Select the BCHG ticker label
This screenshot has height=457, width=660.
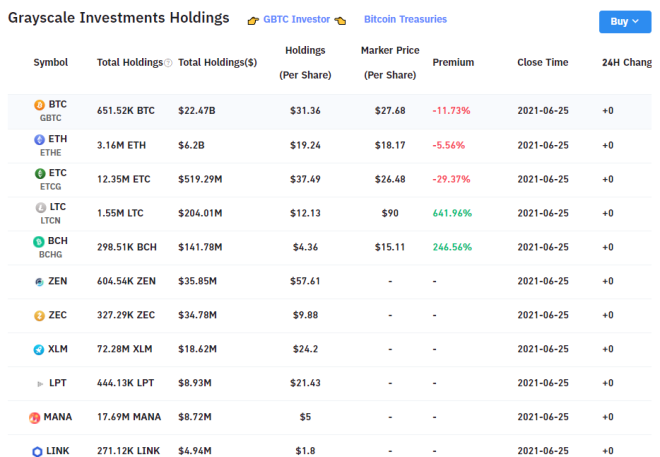click(x=51, y=255)
